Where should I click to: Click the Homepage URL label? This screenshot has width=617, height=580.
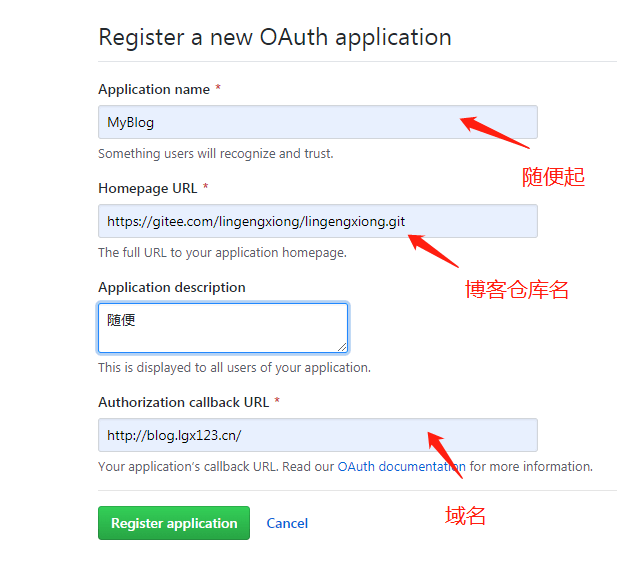[x=148, y=188]
